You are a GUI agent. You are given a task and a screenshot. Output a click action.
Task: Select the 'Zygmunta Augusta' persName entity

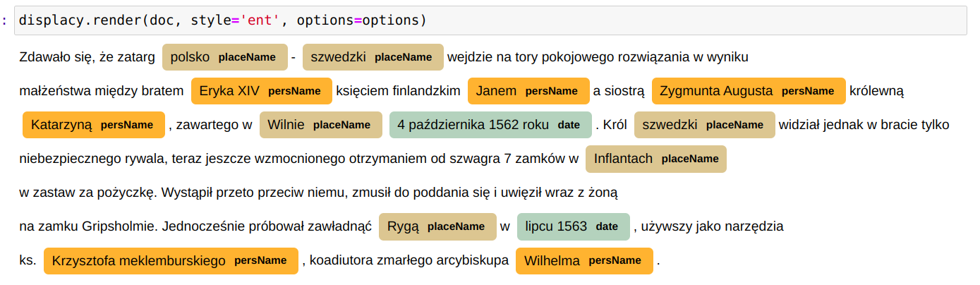tap(749, 91)
